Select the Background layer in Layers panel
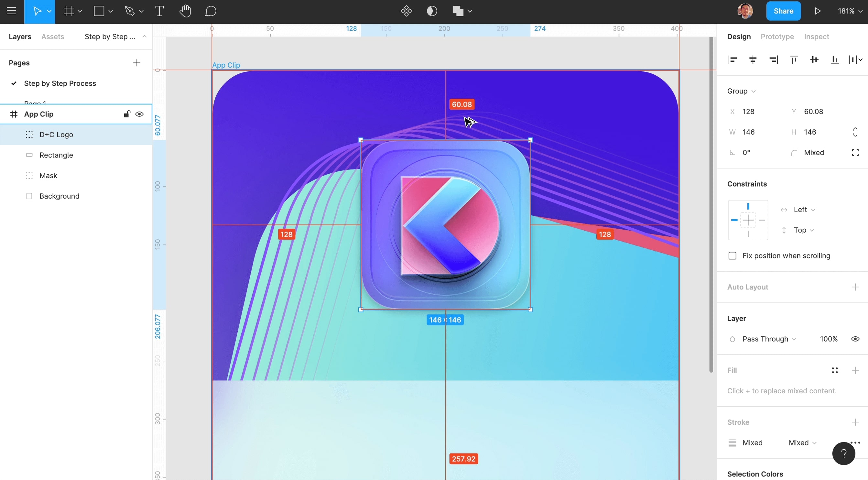868x480 pixels. click(59, 196)
